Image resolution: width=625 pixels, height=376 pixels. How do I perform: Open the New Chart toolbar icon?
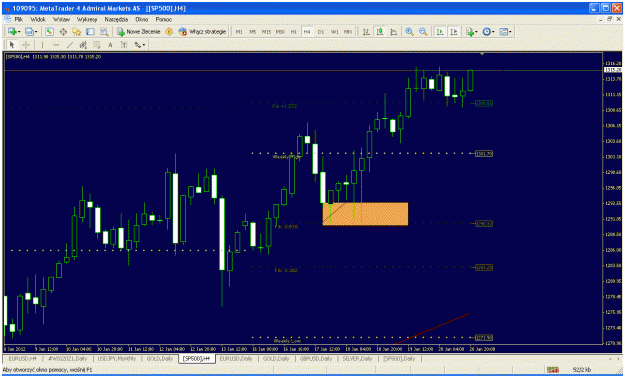(x=12, y=31)
